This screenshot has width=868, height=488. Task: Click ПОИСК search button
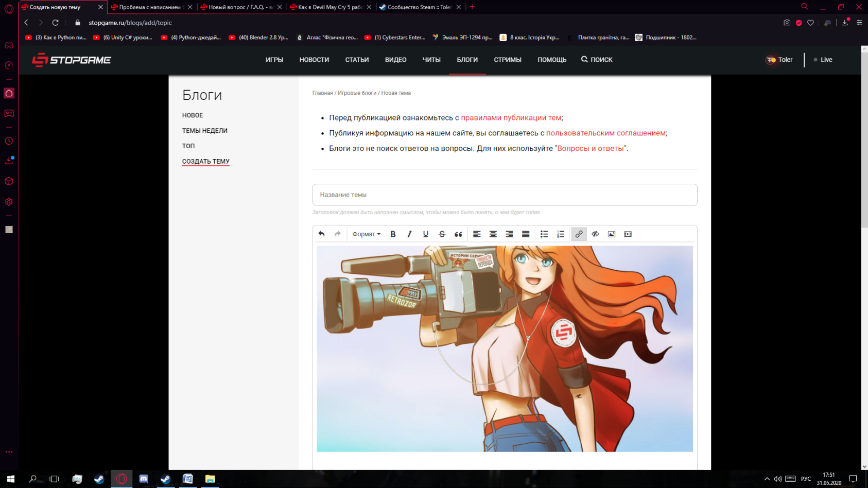pos(597,60)
